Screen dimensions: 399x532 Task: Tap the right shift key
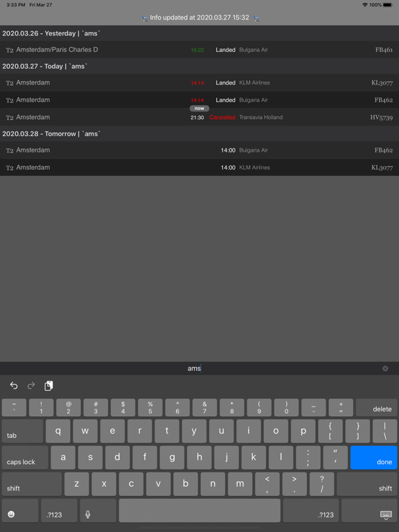[x=366, y=484]
